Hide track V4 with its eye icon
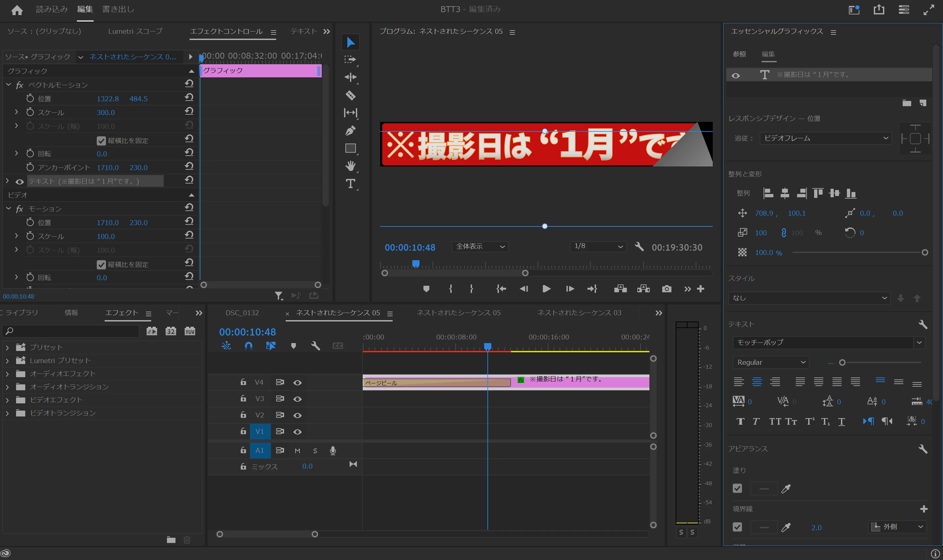 (x=297, y=383)
